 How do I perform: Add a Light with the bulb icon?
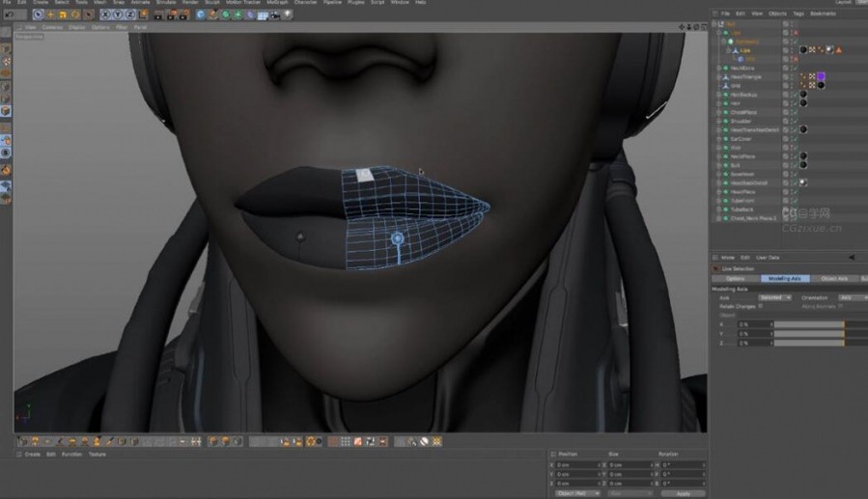[288, 14]
